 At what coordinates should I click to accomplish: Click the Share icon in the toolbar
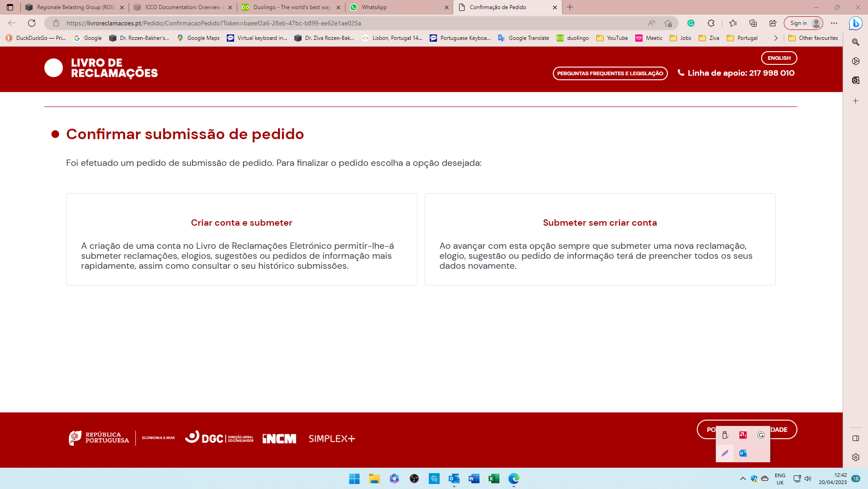[773, 23]
